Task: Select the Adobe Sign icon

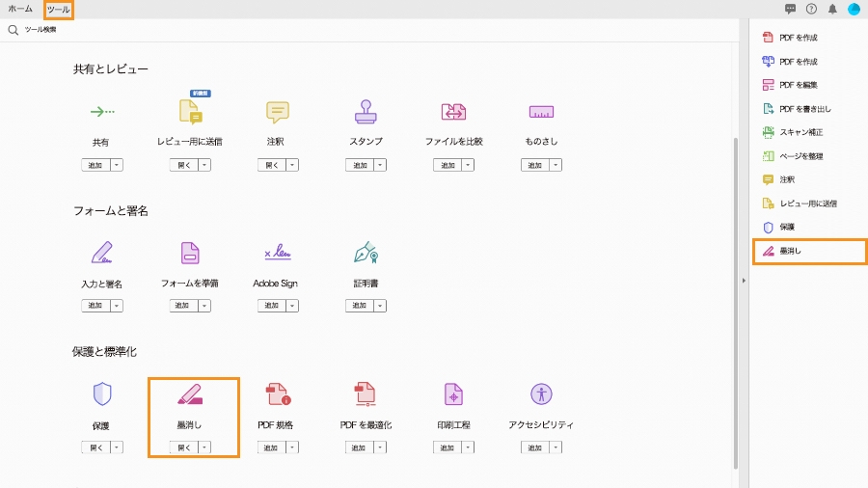Action: pos(278,253)
